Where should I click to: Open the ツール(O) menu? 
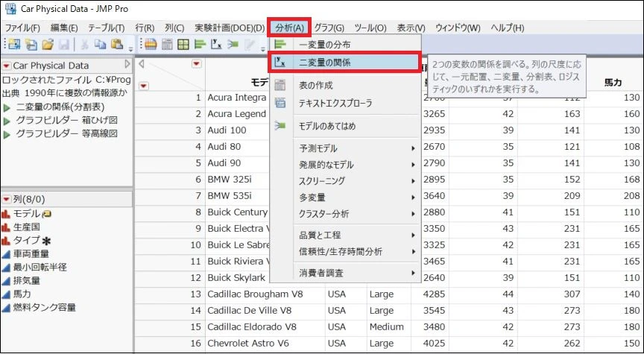[370, 28]
